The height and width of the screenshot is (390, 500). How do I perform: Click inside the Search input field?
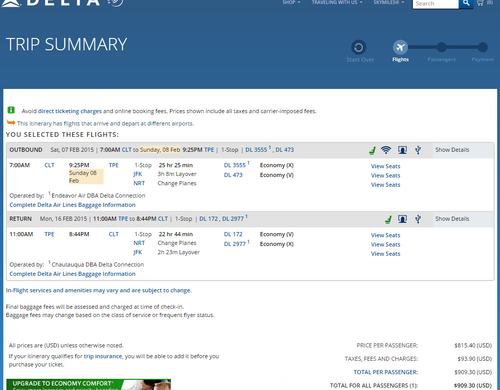click(x=436, y=4)
